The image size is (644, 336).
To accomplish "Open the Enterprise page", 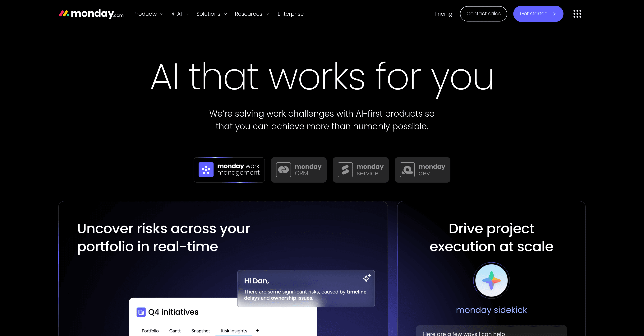I will (x=291, y=14).
